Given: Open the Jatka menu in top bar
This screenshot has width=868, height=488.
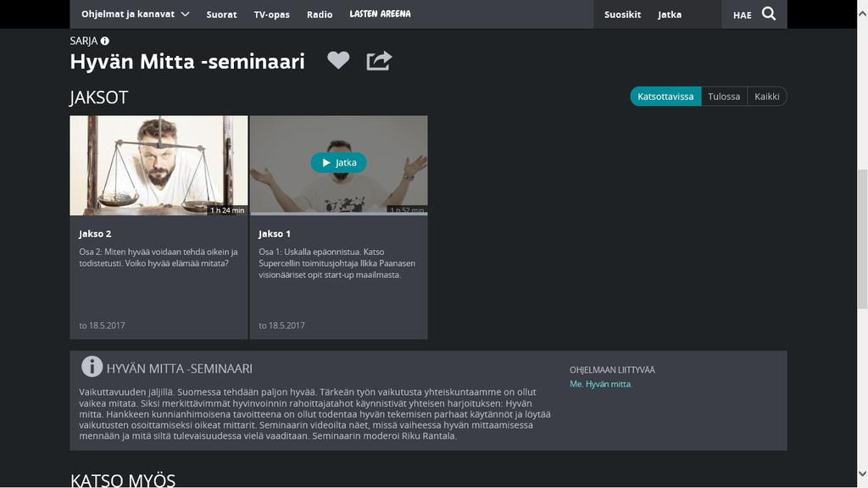Looking at the screenshot, I should [670, 14].
